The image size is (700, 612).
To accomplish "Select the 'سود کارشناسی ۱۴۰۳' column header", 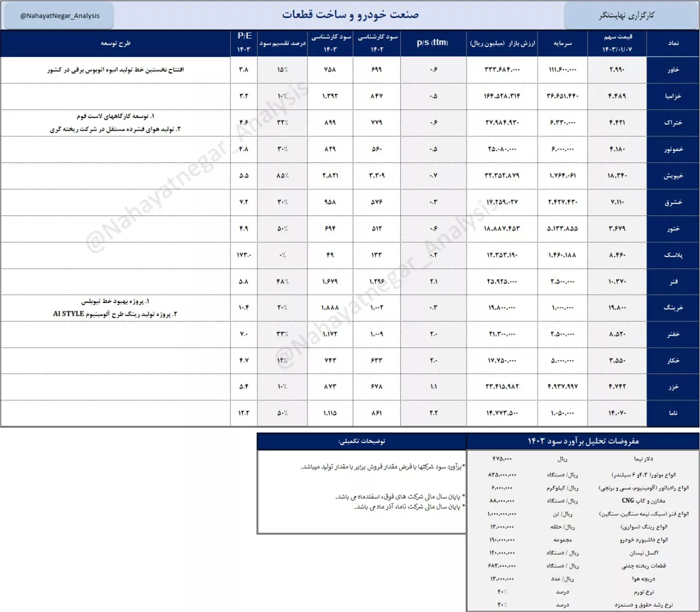I will (330, 43).
